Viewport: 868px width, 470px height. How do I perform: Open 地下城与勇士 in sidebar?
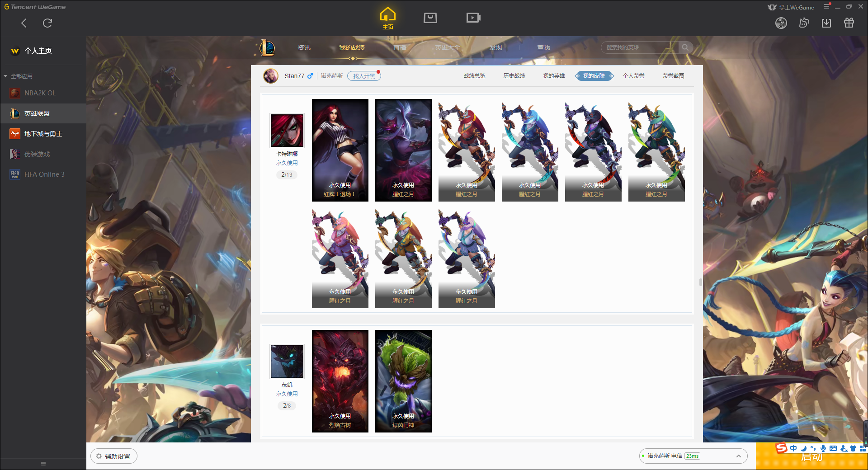[x=43, y=134]
